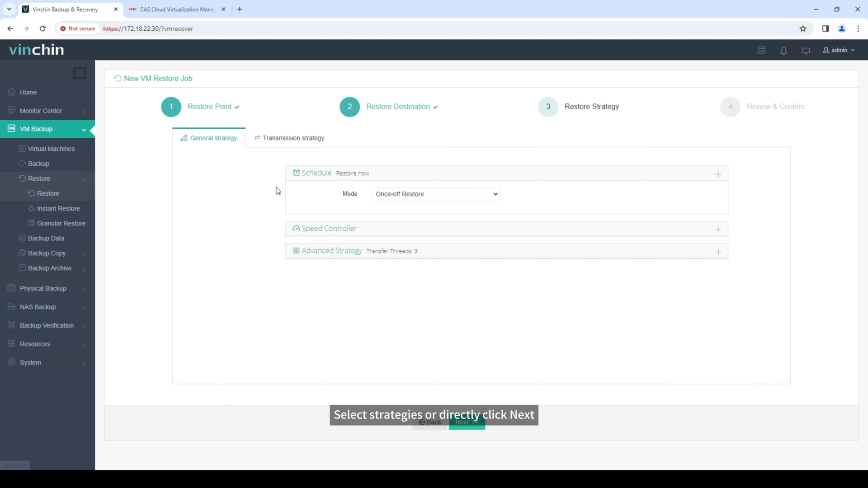Click step 3 Restore Strategy
This screenshot has width=868, height=488.
click(579, 107)
